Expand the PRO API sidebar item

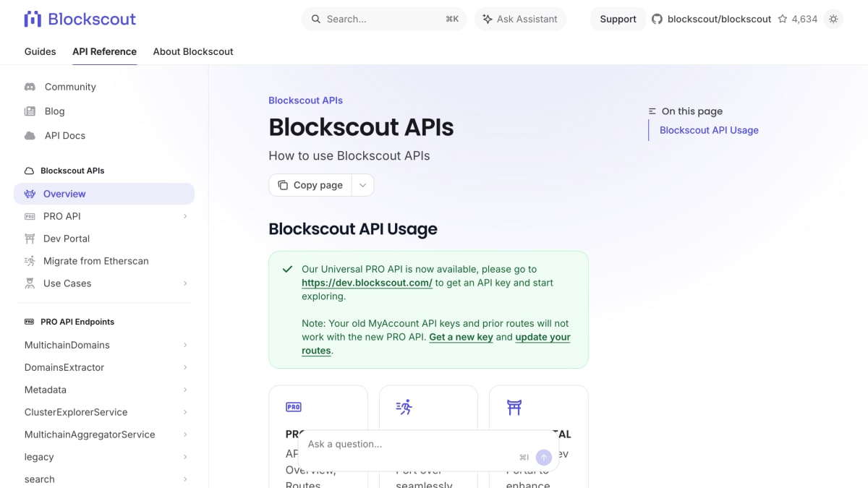click(x=185, y=216)
